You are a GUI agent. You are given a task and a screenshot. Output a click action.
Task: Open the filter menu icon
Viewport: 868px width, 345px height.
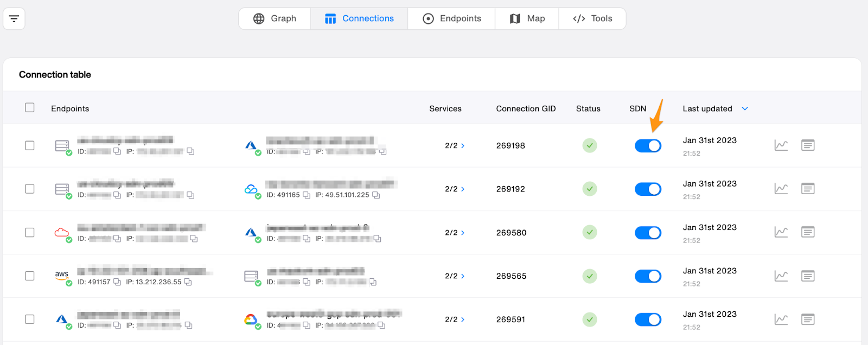pyautogui.click(x=14, y=19)
